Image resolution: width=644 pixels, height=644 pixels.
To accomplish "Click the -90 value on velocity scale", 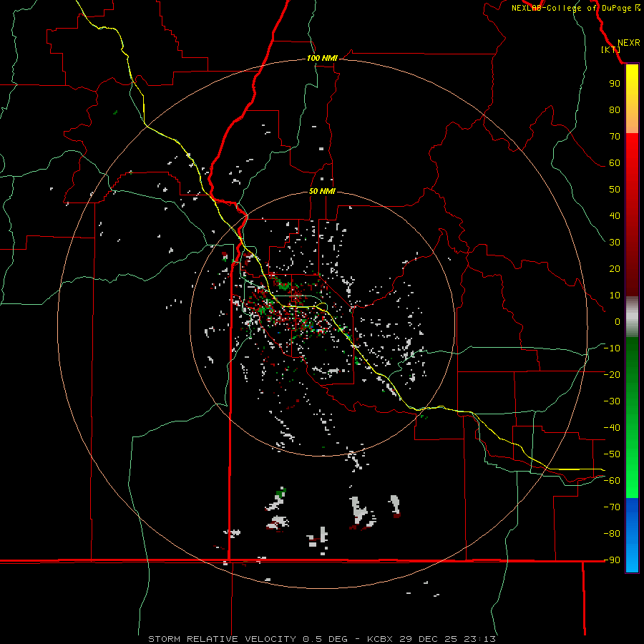I will coord(612,560).
